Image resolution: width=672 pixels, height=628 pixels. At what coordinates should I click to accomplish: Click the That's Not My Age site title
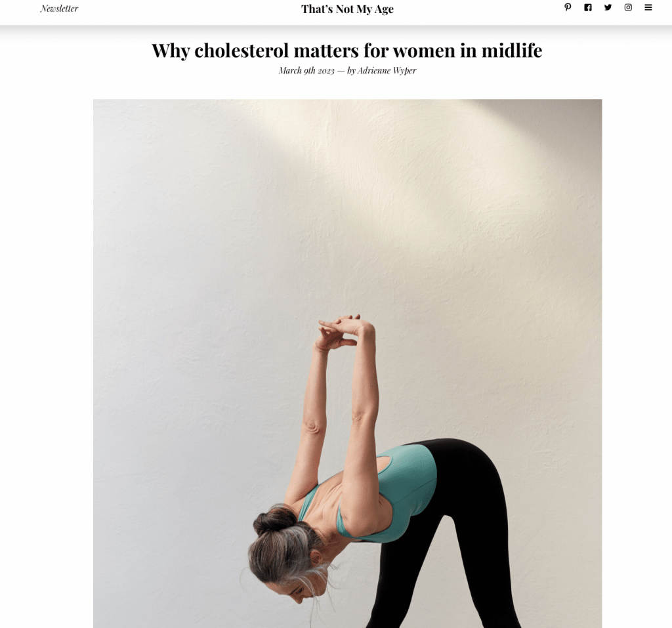(x=347, y=9)
